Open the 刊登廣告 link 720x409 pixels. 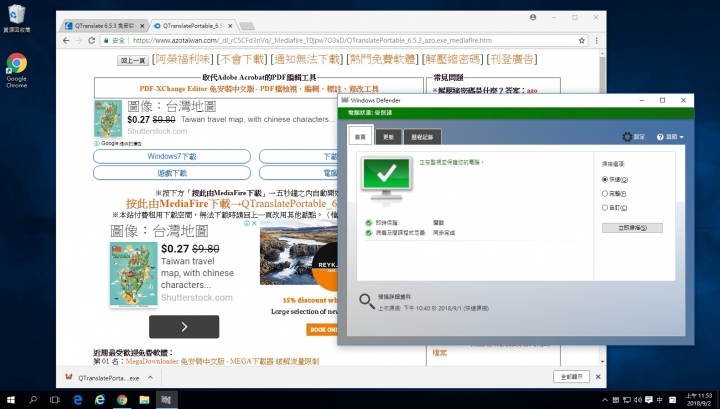(512, 59)
